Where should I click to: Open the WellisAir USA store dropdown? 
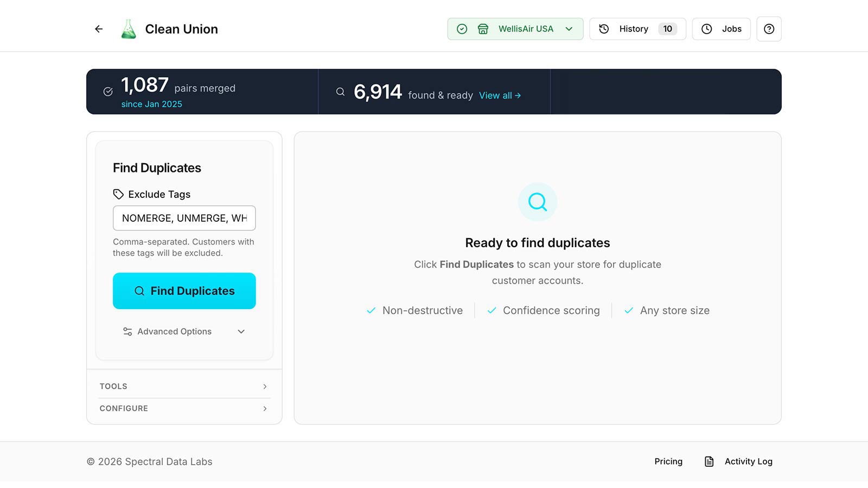coord(515,29)
